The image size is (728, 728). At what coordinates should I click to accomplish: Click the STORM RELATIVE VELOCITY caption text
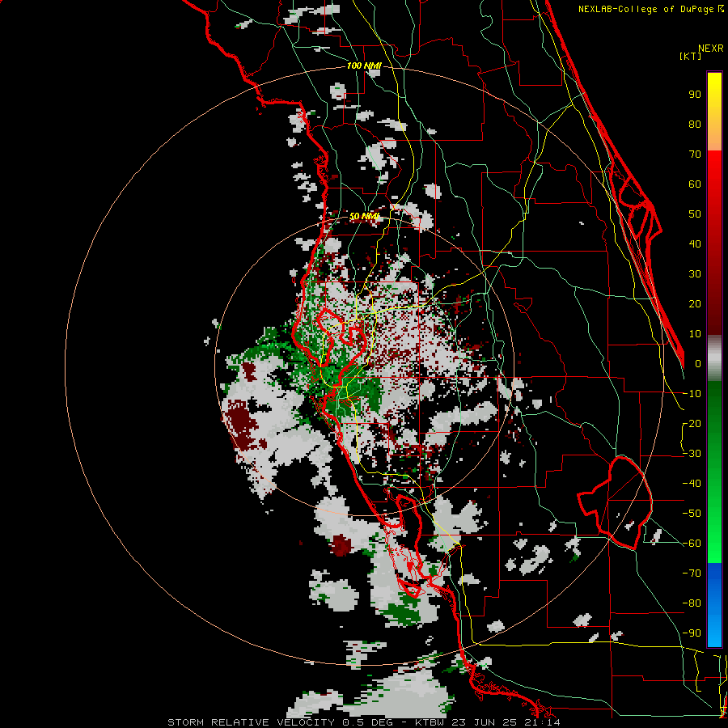tap(251, 722)
